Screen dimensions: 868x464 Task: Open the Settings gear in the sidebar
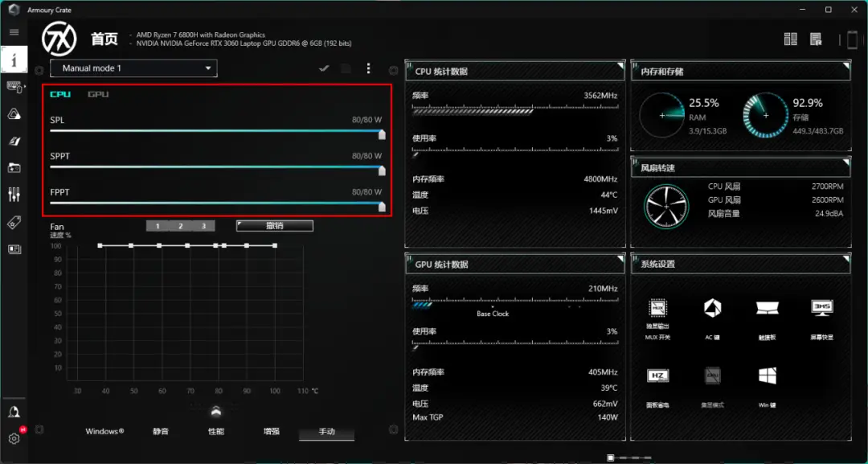tap(14, 438)
